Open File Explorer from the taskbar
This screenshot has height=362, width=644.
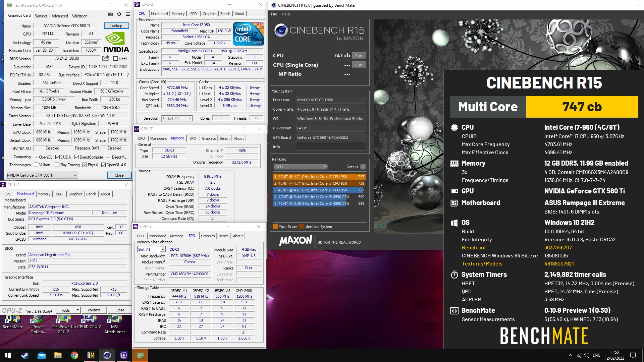58,355
